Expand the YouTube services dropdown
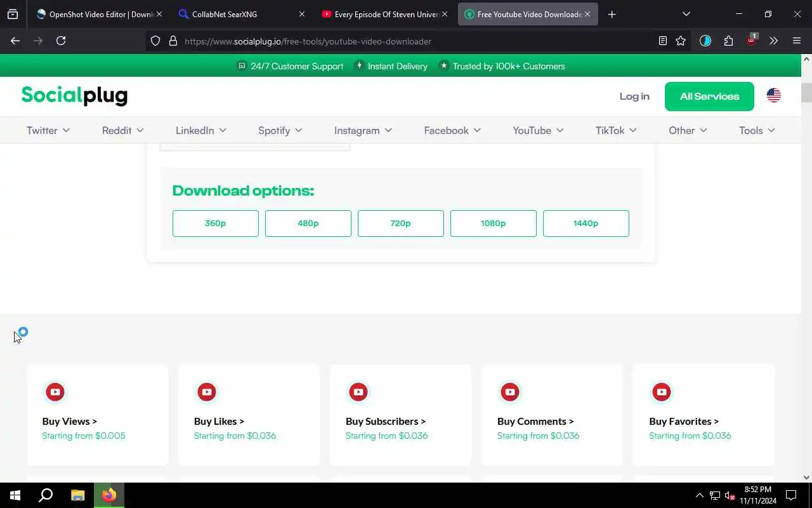Image resolution: width=812 pixels, height=508 pixels. (x=538, y=130)
